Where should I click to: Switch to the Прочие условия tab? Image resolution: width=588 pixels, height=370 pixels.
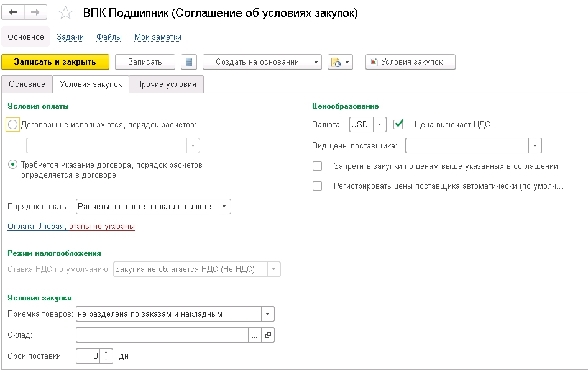pos(166,84)
